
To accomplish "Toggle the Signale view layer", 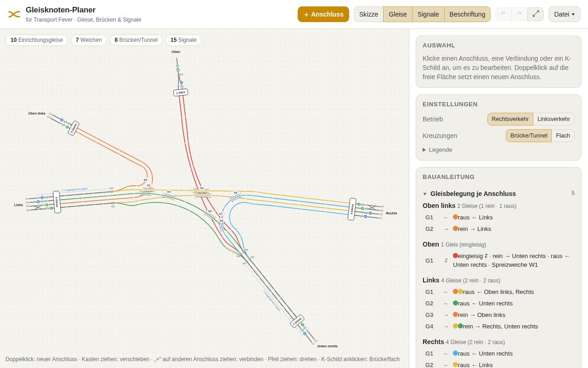I will coord(428,14).
